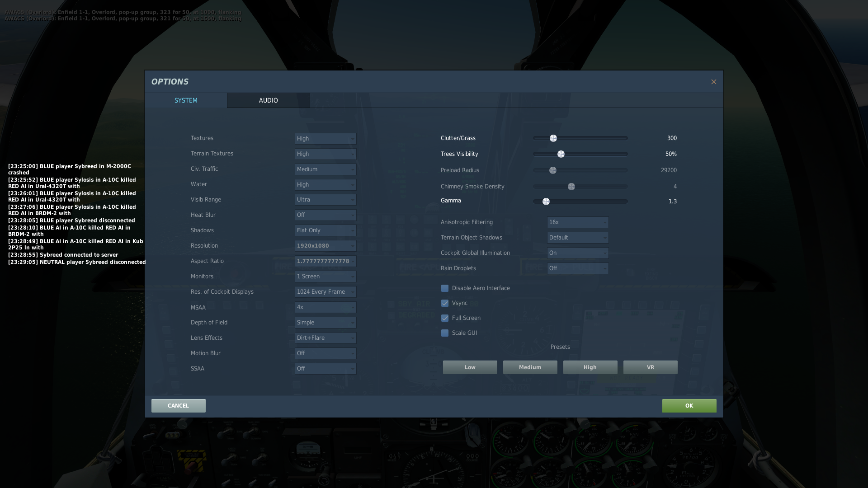Enable Disable Aero Interface checkbox
The width and height of the screenshot is (868, 488).
click(445, 288)
